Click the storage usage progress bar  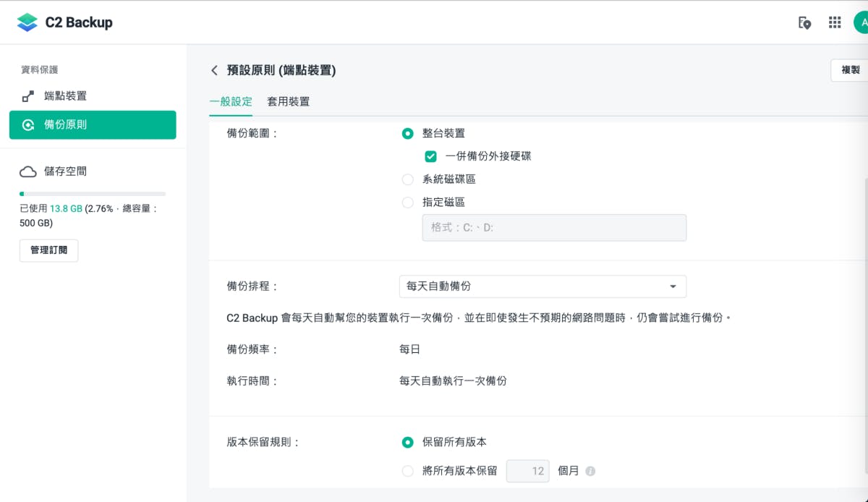click(93, 194)
